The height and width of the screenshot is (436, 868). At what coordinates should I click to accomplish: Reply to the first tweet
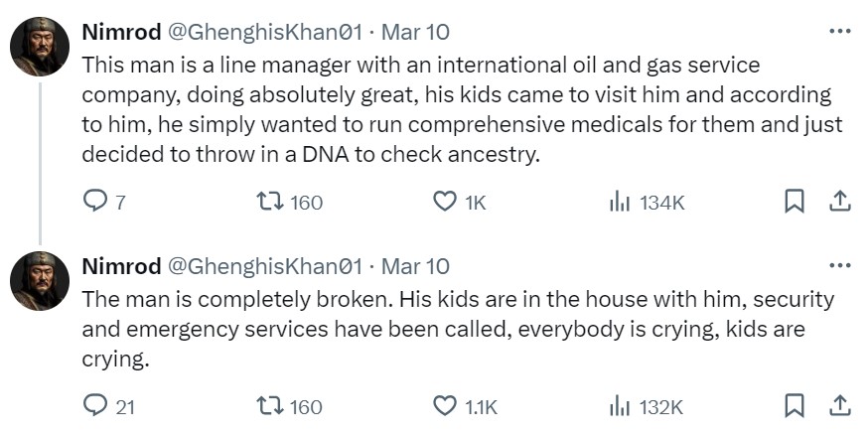click(94, 202)
